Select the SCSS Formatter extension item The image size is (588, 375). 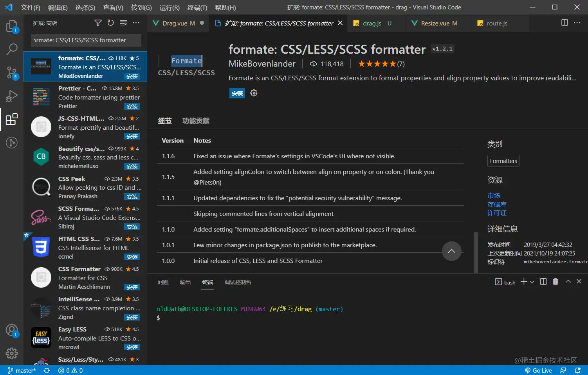(85, 217)
